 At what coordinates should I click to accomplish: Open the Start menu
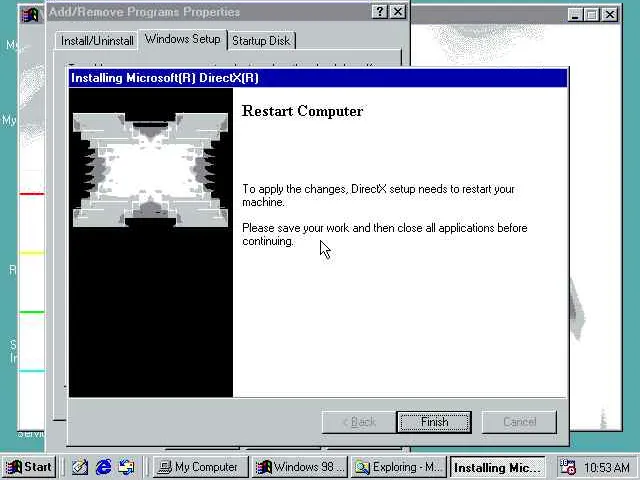(29, 467)
